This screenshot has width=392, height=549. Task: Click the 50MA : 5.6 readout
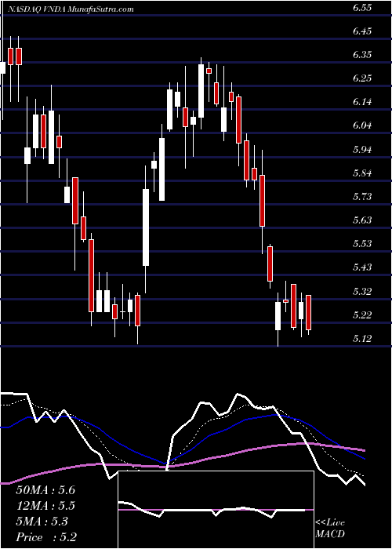click(45, 490)
